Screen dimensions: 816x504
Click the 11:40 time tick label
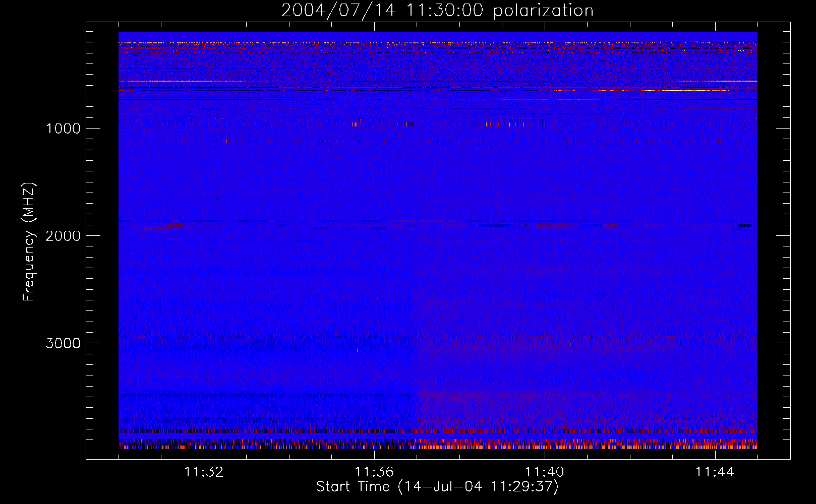pos(545,472)
